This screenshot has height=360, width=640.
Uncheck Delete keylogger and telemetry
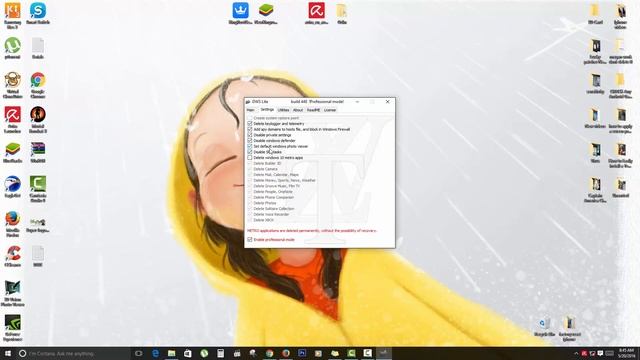click(x=250, y=124)
